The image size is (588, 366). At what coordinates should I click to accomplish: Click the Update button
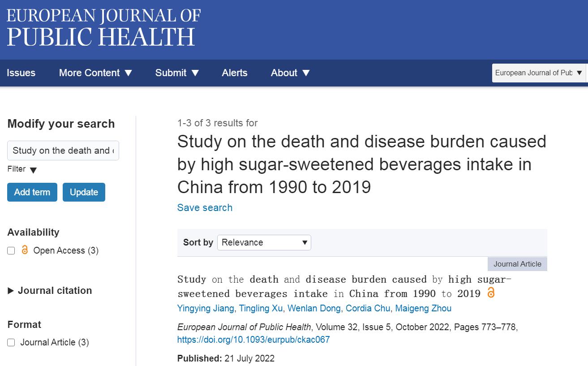point(84,192)
